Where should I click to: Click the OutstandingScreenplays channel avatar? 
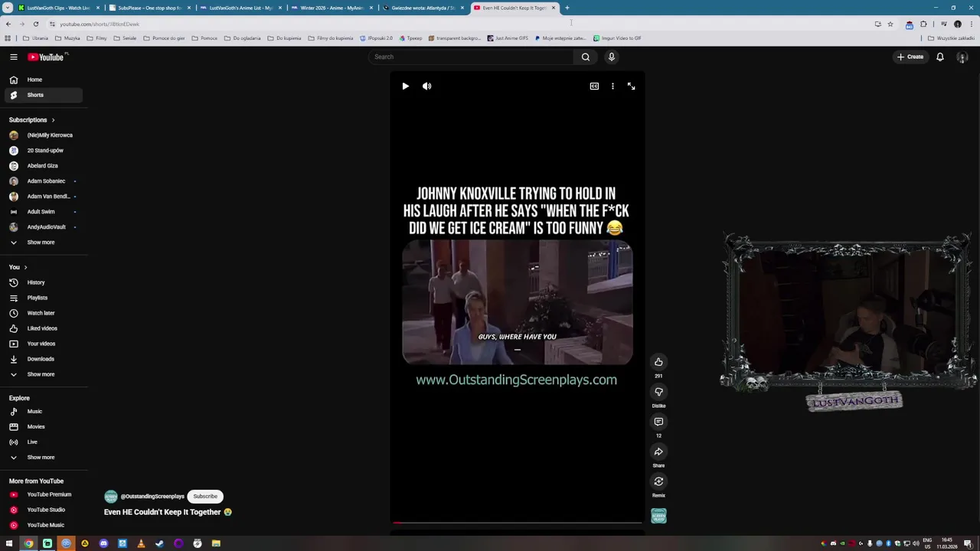[111, 497]
